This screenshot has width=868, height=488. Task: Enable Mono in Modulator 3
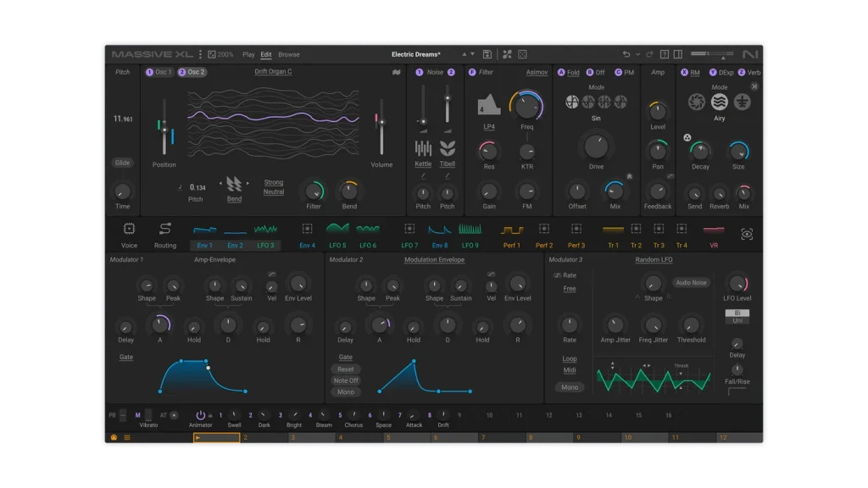point(570,387)
